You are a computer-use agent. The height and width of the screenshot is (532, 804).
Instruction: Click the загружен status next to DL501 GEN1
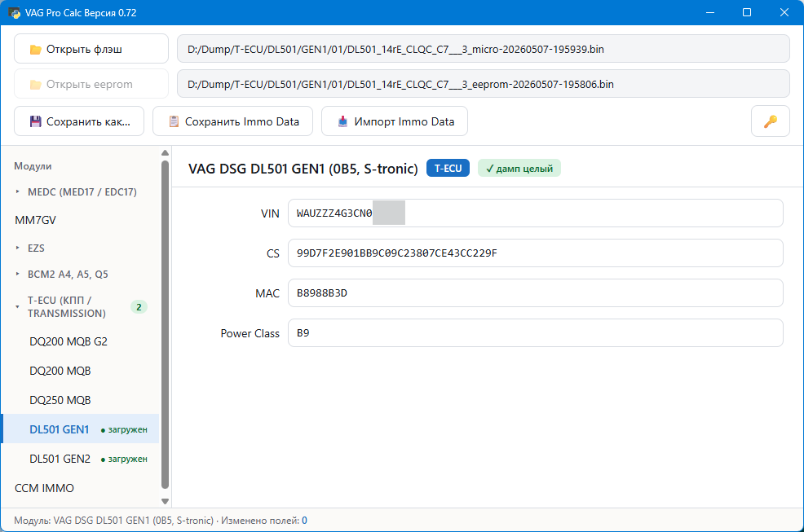point(124,430)
